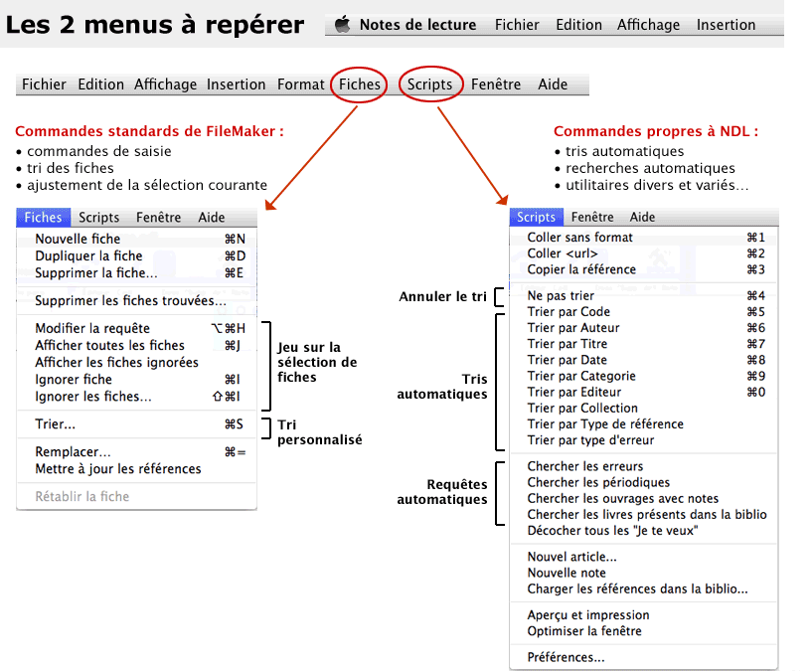Choose Trier par Date
Viewport: 812px width, 671px height.
pyautogui.click(x=644, y=360)
